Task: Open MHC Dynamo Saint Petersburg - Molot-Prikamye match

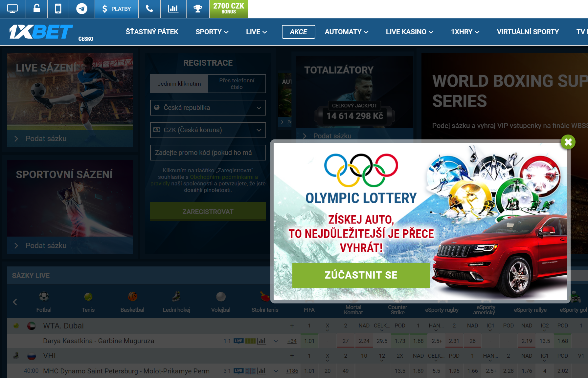Action: pyautogui.click(x=126, y=371)
